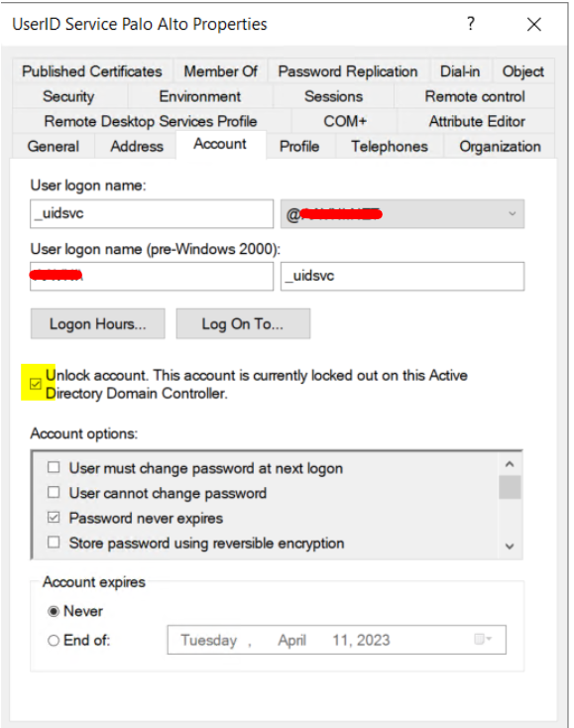Switch to the Password Replication tab
Image resolution: width=574 pixels, height=728 pixels.
coord(348,71)
